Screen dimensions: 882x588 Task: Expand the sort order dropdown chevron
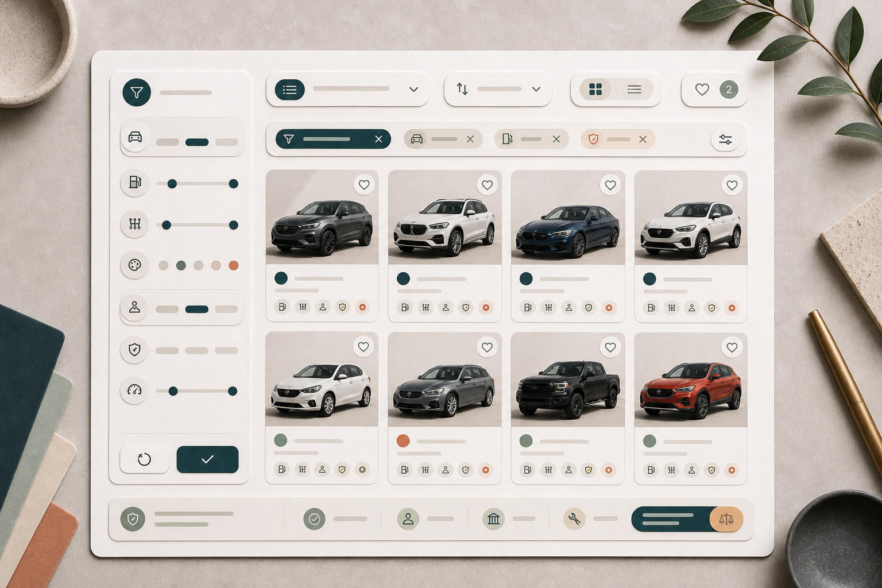click(536, 89)
